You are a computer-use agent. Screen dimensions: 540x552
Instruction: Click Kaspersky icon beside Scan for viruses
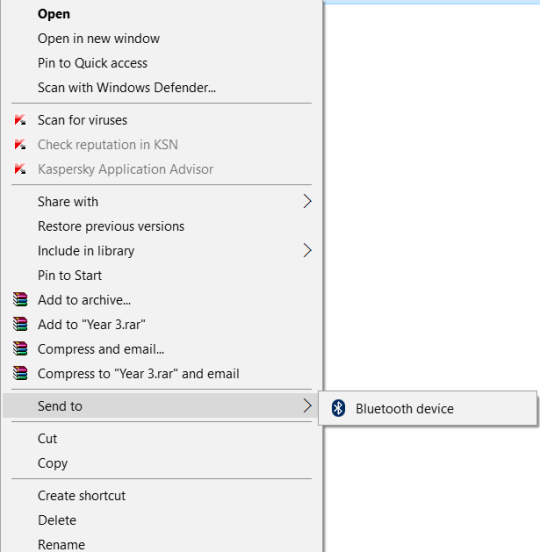click(x=20, y=120)
